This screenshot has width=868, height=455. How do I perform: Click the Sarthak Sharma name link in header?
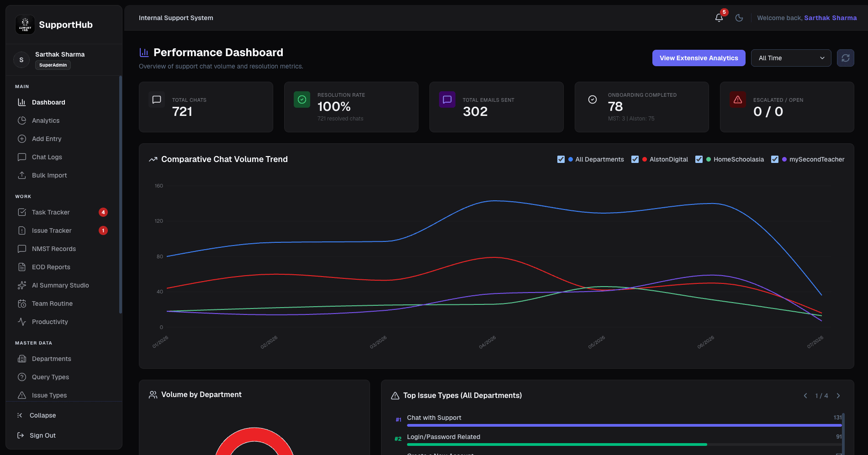tap(831, 18)
